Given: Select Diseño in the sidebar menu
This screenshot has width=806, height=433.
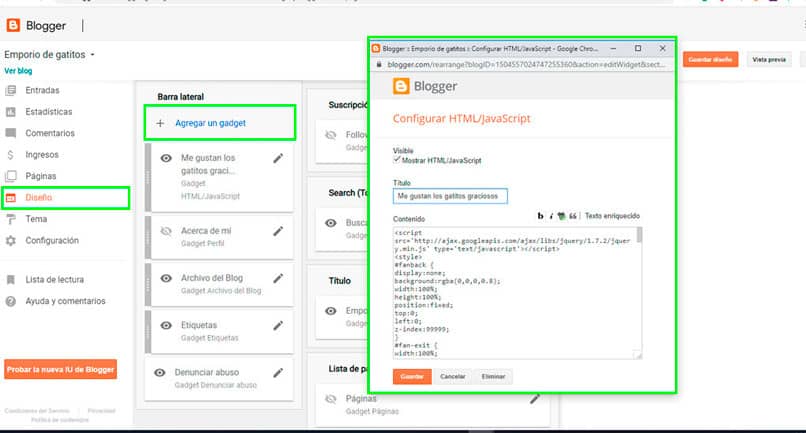Looking at the screenshot, I should pos(39,198).
